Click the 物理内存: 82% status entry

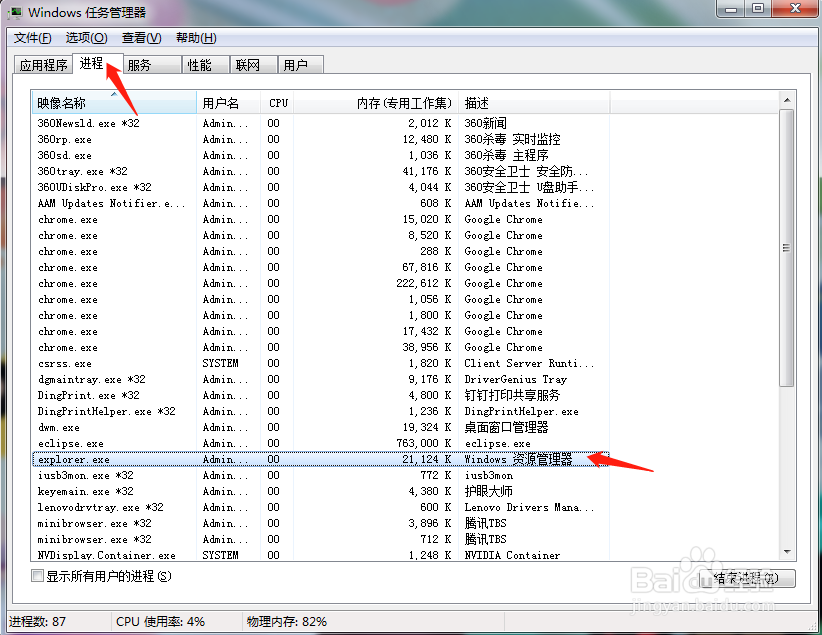tap(287, 621)
